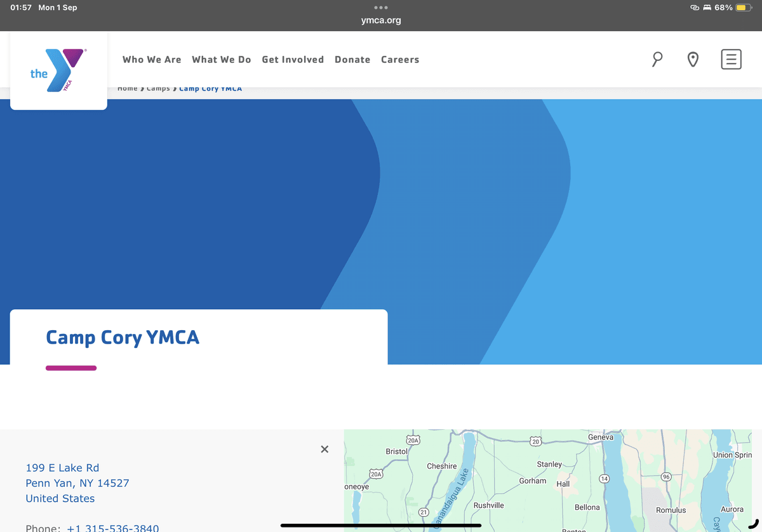The image size is (762, 532).
Task: Click Bellona label on map
Action: pyautogui.click(x=587, y=507)
